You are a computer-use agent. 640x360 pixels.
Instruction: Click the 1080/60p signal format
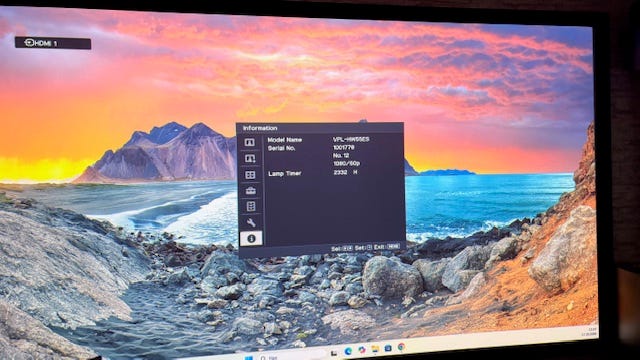(347, 164)
